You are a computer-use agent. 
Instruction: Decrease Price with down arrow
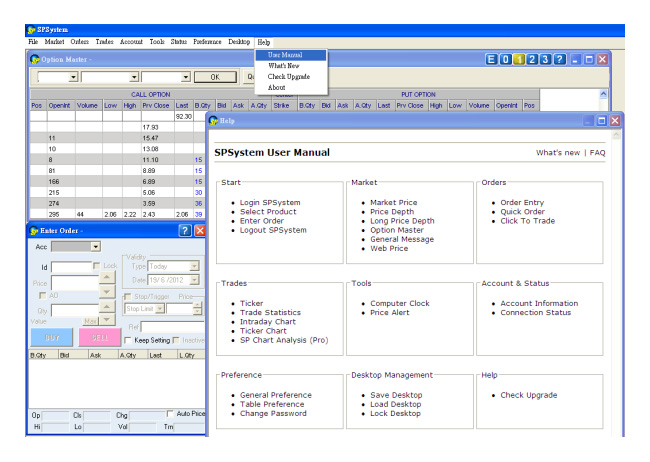click(x=107, y=292)
